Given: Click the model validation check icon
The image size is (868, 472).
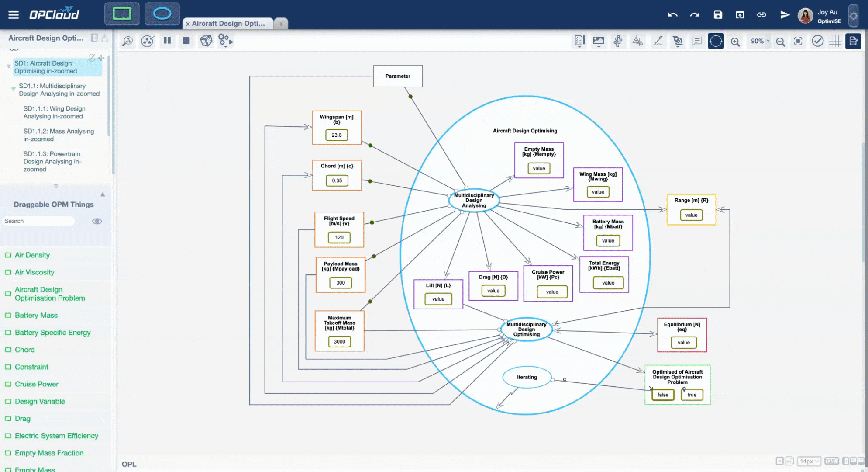Looking at the screenshot, I should point(148,41).
